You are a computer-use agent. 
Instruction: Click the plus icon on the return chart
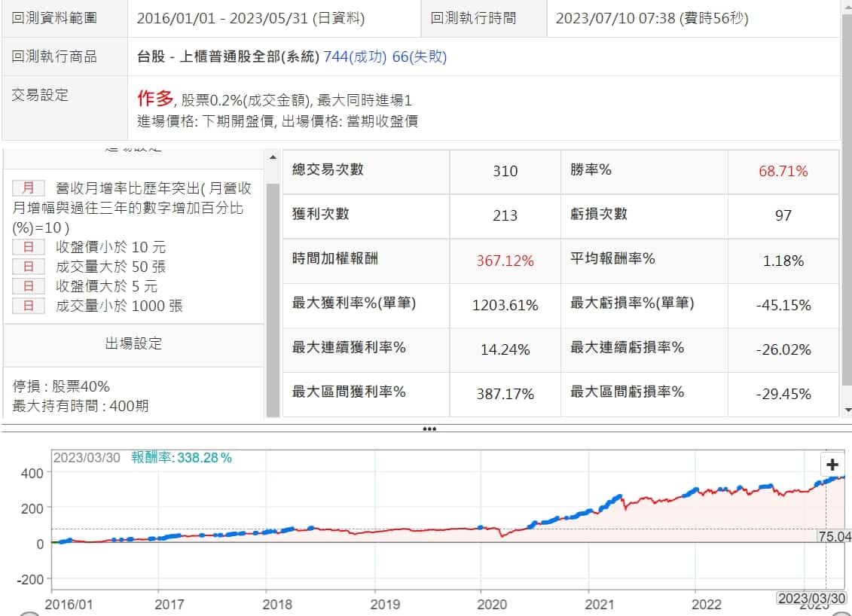(x=832, y=465)
